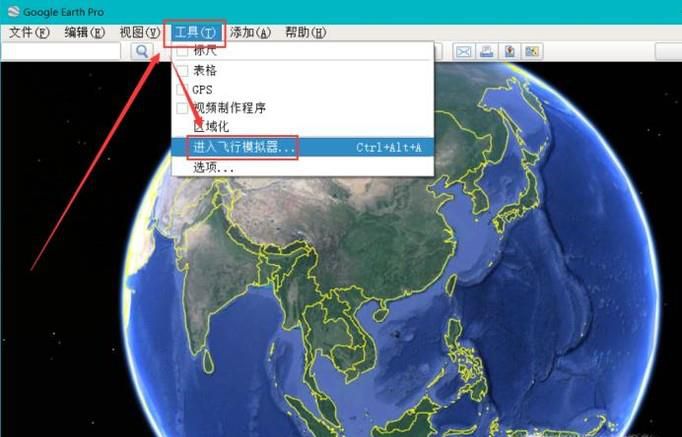Image resolution: width=682 pixels, height=437 pixels.
Task: Open the 添加(A) menu
Action: tap(250, 33)
